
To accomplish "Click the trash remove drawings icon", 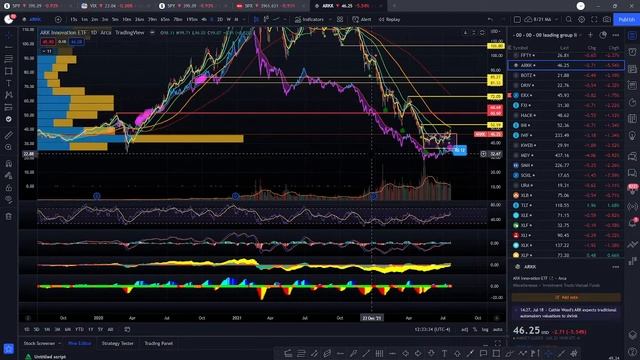I will point(9,216).
